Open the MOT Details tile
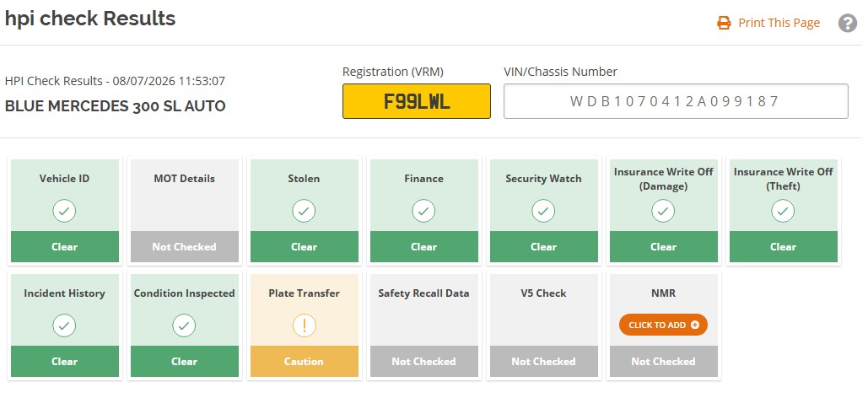 coord(185,211)
